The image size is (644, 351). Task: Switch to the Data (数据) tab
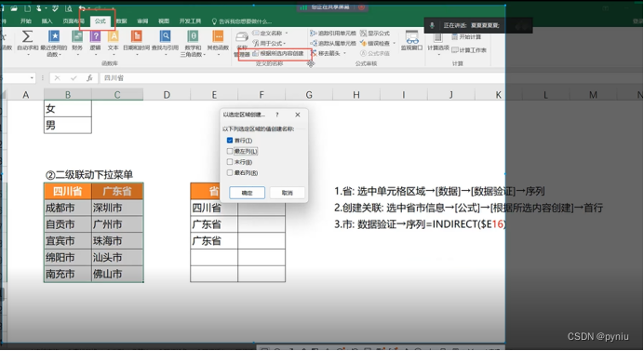pyautogui.click(x=122, y=21)
